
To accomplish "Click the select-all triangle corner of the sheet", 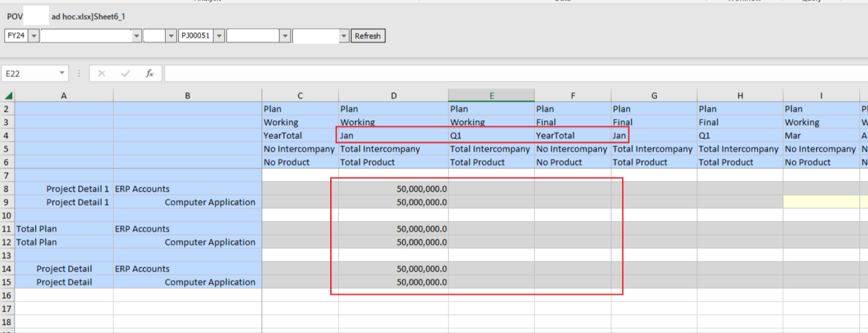I will 8,96.
